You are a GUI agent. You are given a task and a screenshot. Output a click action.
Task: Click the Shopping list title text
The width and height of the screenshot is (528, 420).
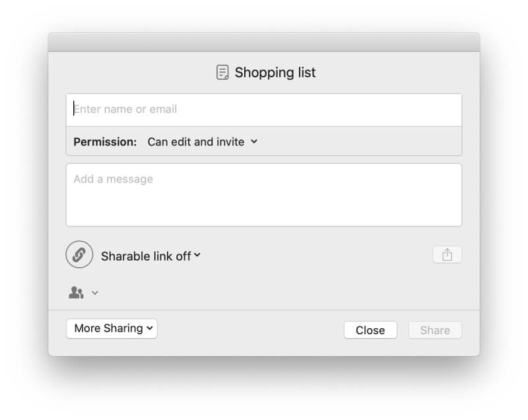tap(275, 73)
